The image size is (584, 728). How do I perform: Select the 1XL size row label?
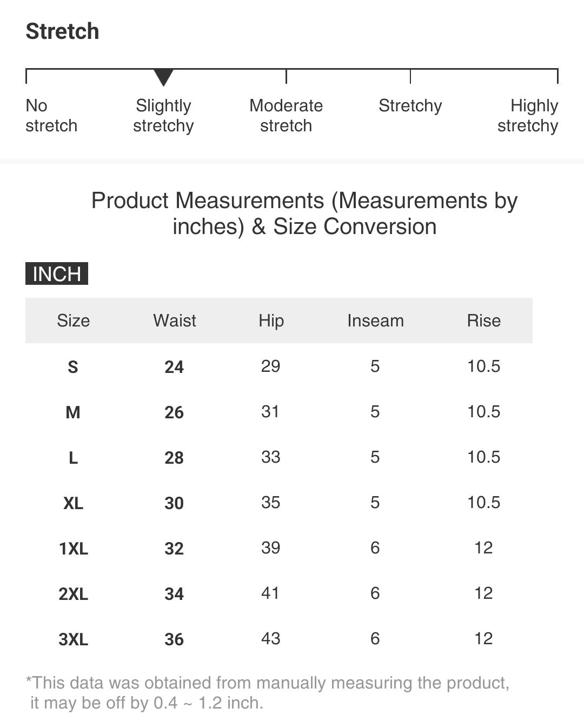(x=73, y=549)
